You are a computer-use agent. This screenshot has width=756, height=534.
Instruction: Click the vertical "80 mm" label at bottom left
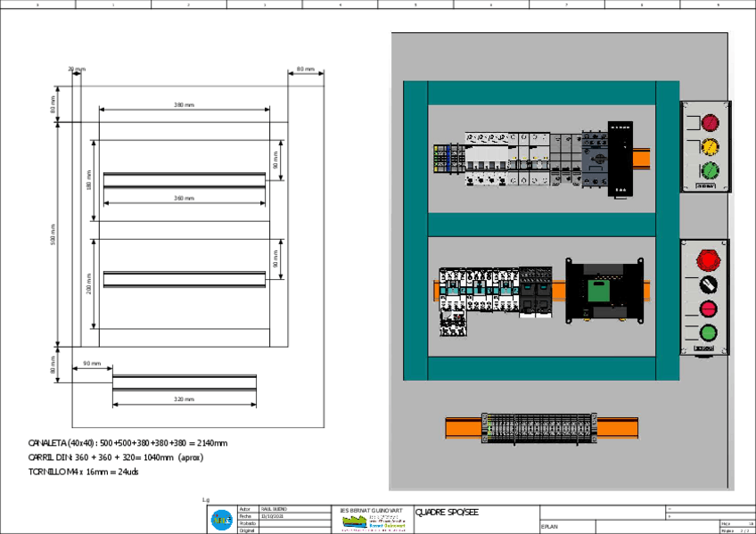point(53,365)
